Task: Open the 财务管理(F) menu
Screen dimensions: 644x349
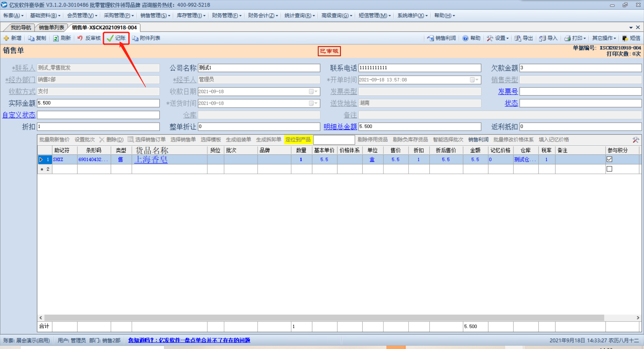Action: point(227,15)
